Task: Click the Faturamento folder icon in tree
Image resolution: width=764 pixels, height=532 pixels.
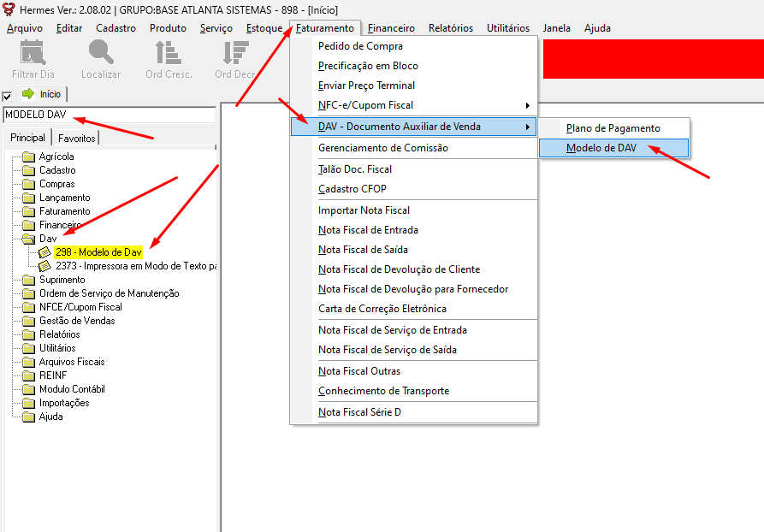Action: (29, 211)
